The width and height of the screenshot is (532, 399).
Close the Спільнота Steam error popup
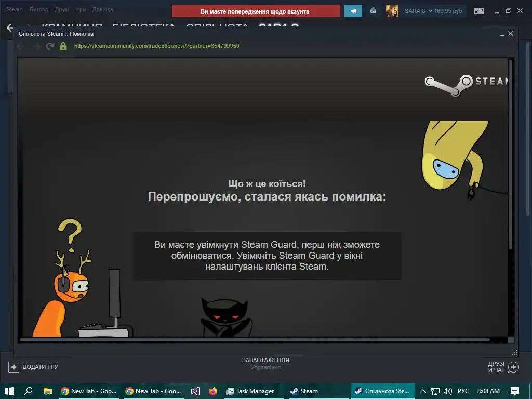511,34
